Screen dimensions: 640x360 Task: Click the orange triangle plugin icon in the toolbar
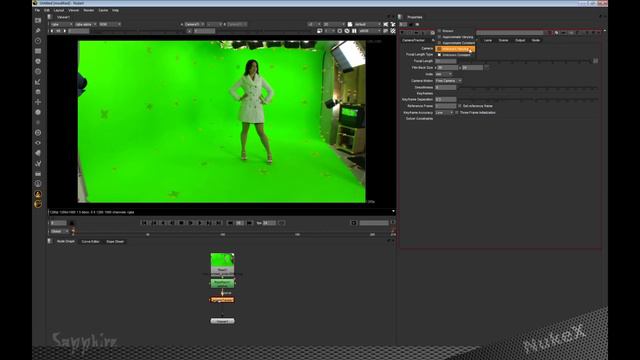pos(38,194)
